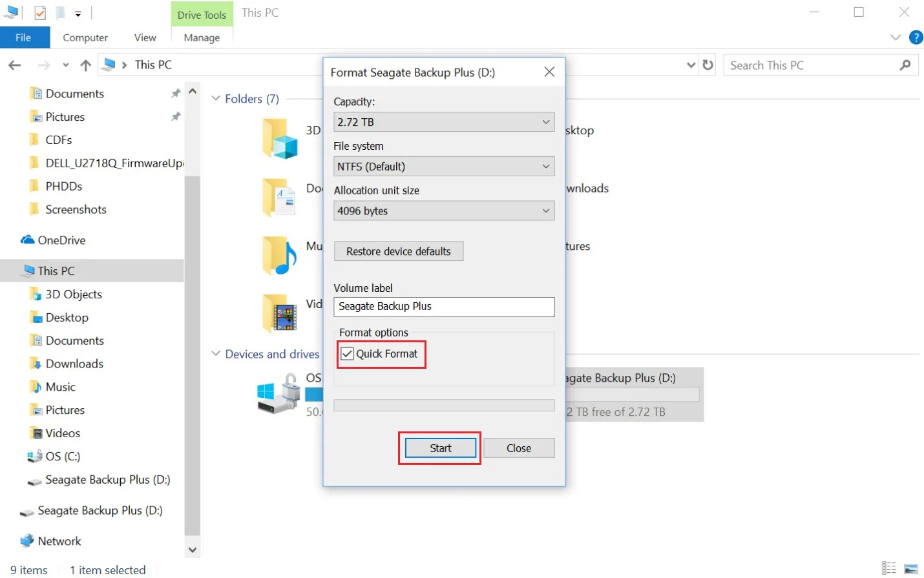The image size is (924, 578).
Task: Open the File system dropdown NTFS (Default)
Action: tap(444, 167)
